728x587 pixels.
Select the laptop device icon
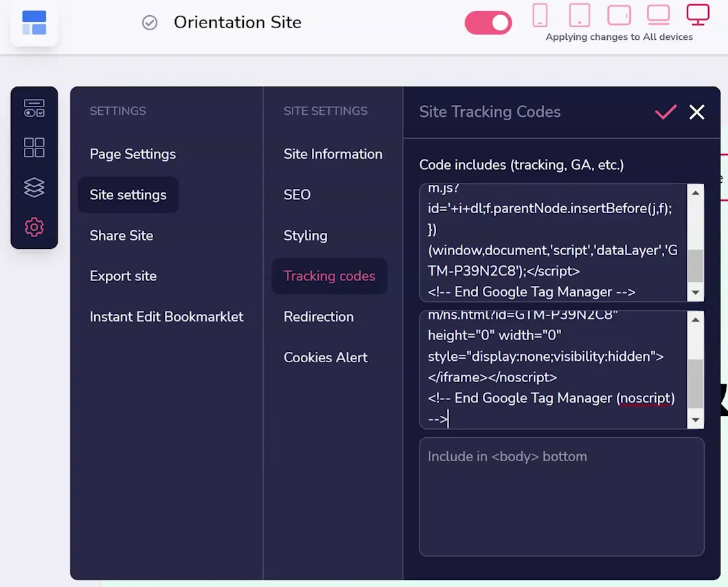click(x=659, y=15)
